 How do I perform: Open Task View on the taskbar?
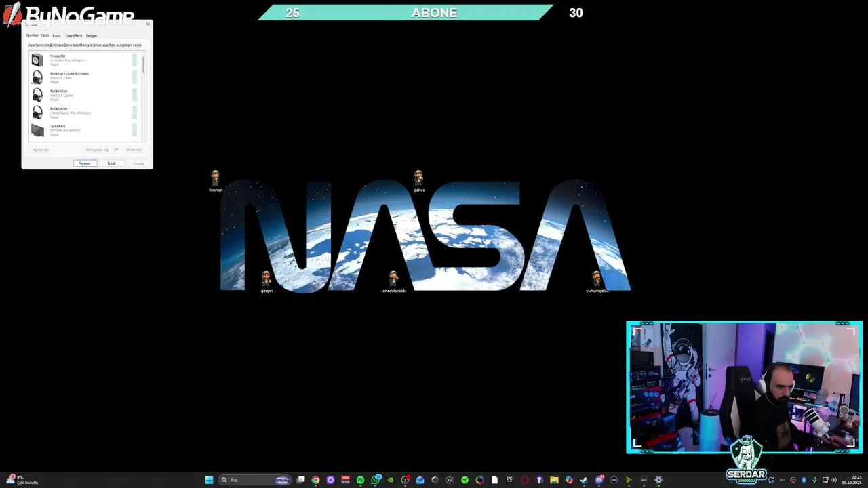(x=300, y=480)
